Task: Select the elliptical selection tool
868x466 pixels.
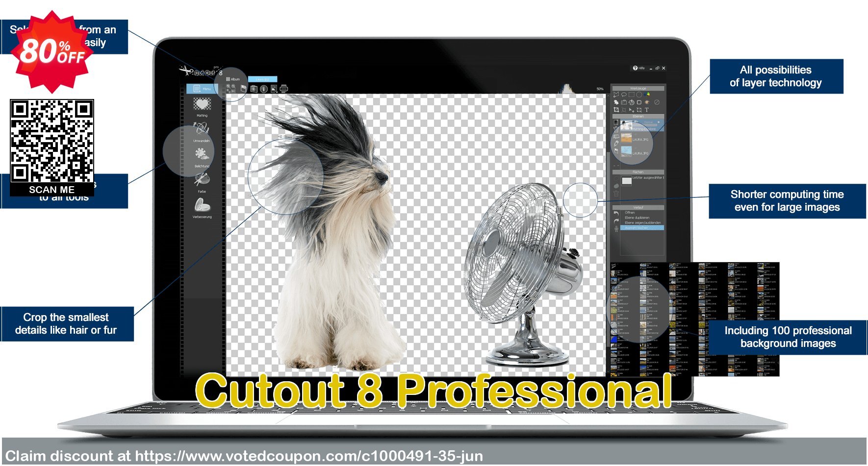Action: coord(639,95)
